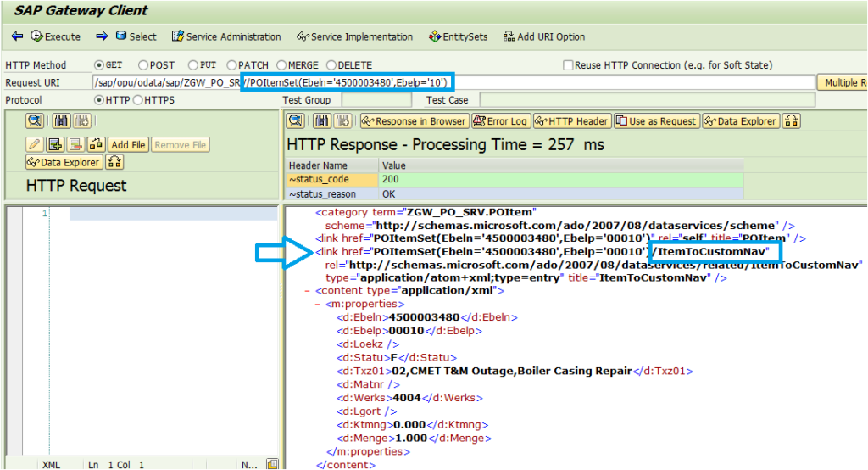Click the insert row icon in request pane

55,145
